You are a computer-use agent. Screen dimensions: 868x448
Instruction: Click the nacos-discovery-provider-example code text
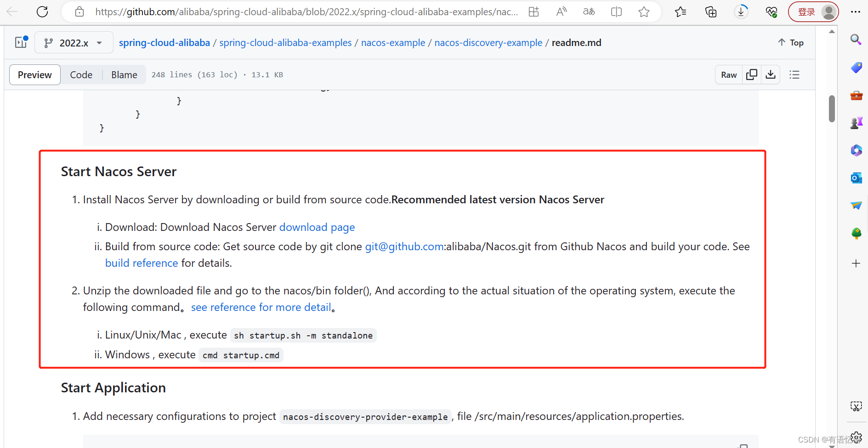click(365, 417)
